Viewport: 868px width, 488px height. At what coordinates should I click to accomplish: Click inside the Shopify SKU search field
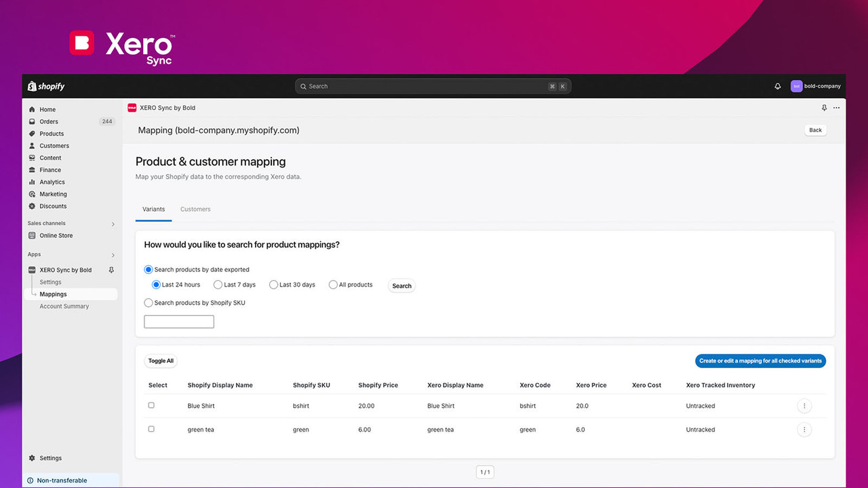(178, 321)
